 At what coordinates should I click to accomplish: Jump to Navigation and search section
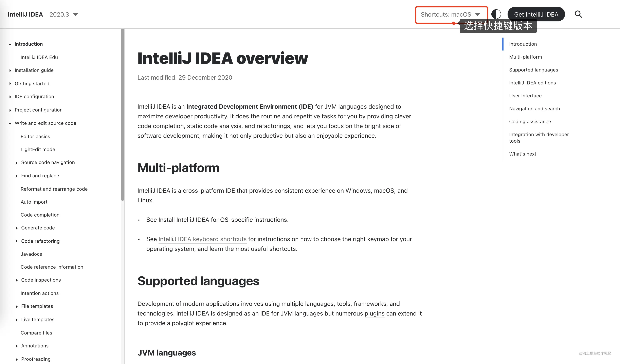click(x=534, y=109)
